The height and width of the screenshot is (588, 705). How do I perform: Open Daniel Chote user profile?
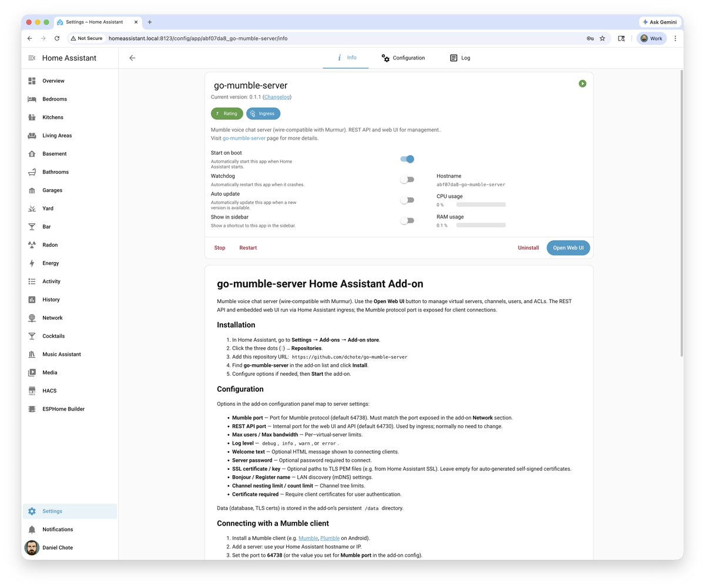coord(70,547)
